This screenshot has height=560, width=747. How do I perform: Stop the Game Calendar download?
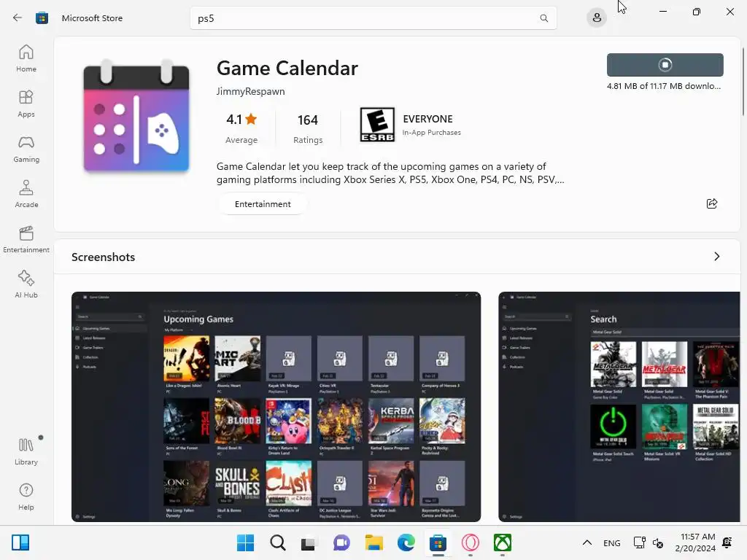click(665, 65)
